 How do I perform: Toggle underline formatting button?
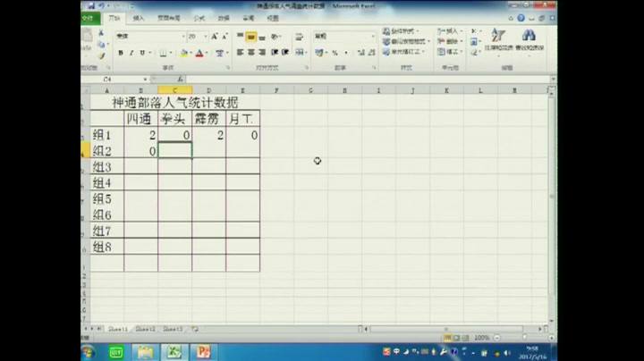point(143,53)
